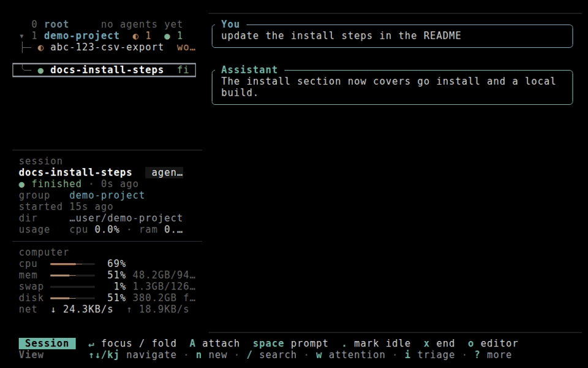
Task: Click the green finished dot beside docs-install-steps
Action: tap(40, 70)
